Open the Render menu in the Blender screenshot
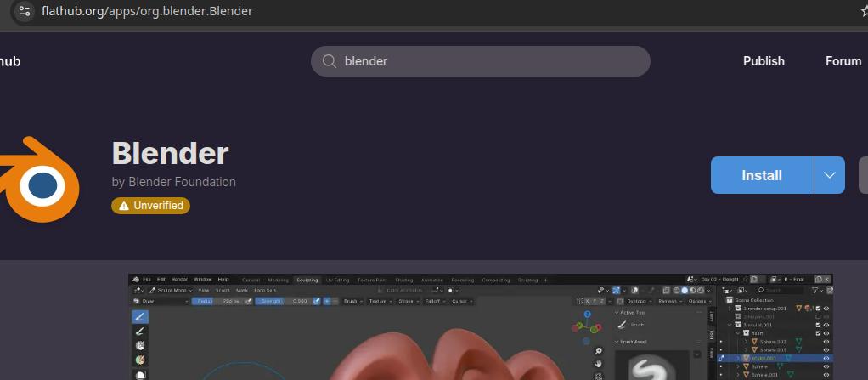 179,280
